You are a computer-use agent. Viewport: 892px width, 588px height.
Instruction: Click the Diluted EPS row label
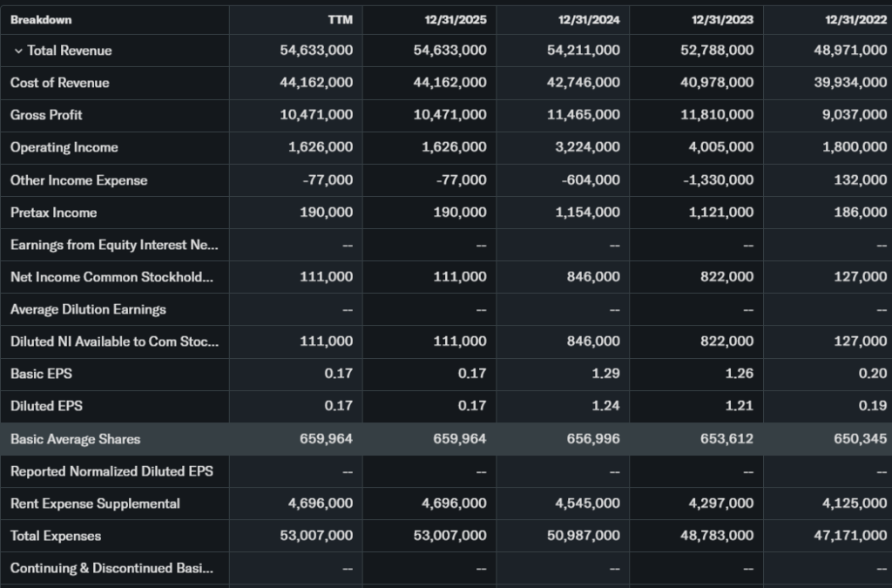click(x=47, y=406)
